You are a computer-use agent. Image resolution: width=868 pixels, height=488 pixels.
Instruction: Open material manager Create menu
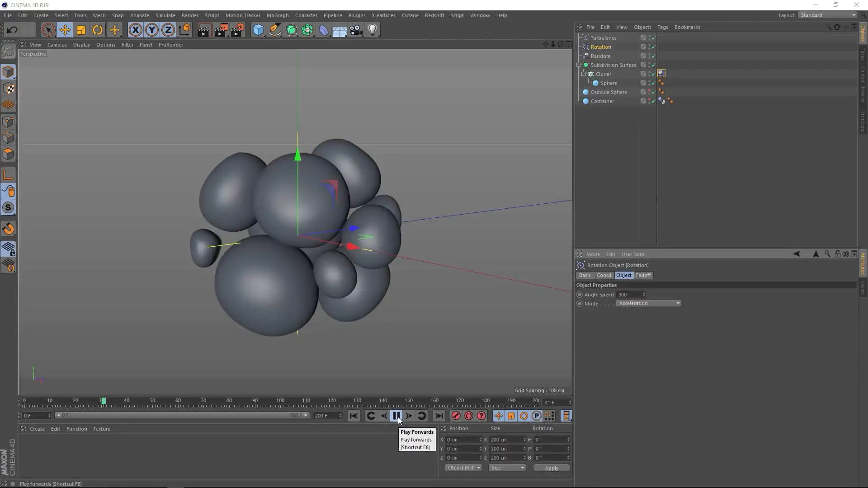click(x=37, y=429)
